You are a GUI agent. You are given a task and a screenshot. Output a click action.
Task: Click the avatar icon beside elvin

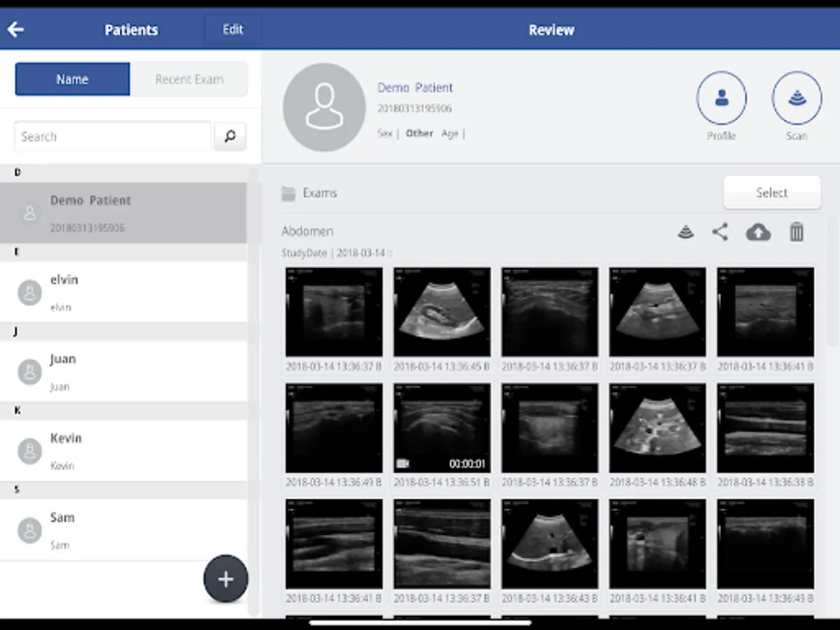(x=29, y=292)
